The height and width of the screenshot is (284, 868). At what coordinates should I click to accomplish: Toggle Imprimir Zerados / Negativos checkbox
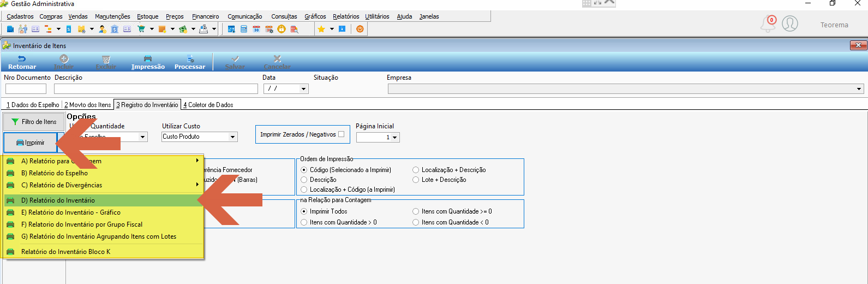click(342, 134)
